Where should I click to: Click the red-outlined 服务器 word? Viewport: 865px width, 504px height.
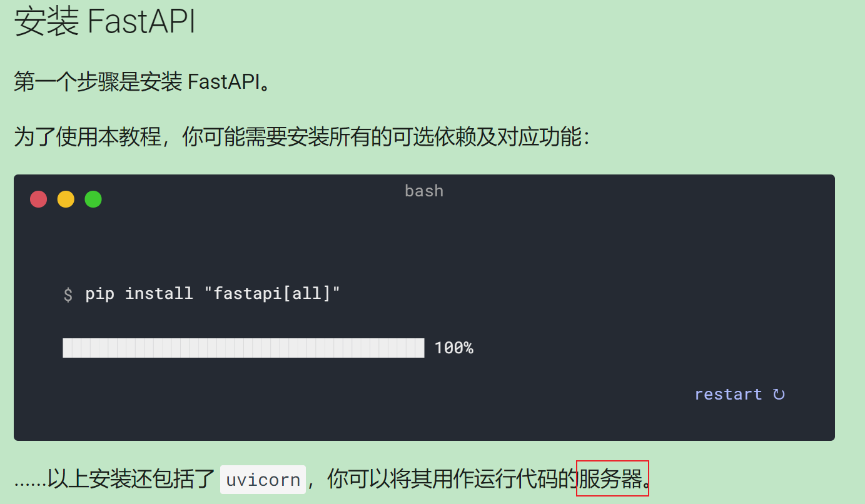pyautogui.click(x=612, y=479)
